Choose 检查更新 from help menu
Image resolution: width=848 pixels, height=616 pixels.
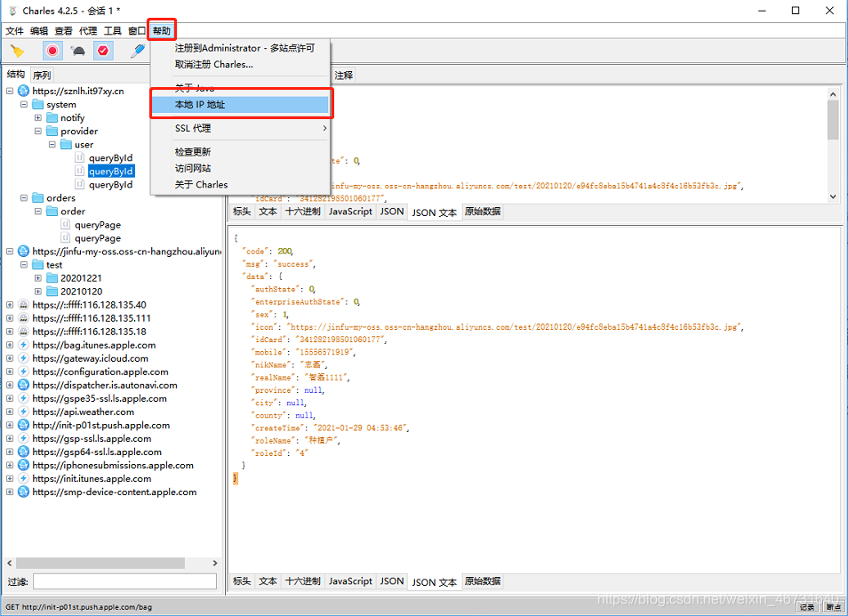click(240, 152)
